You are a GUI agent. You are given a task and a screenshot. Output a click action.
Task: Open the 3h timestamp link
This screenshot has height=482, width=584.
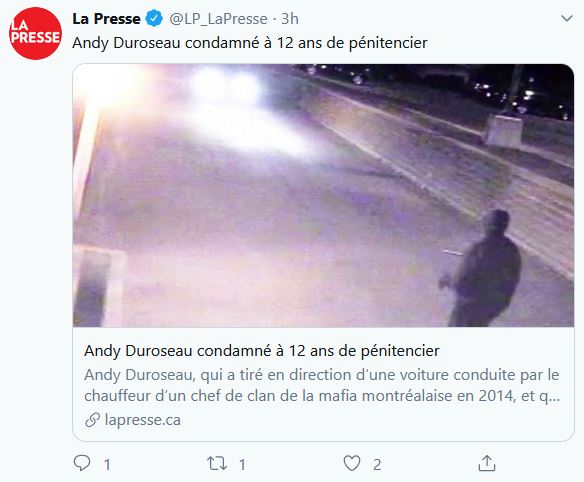pos(290,19)
